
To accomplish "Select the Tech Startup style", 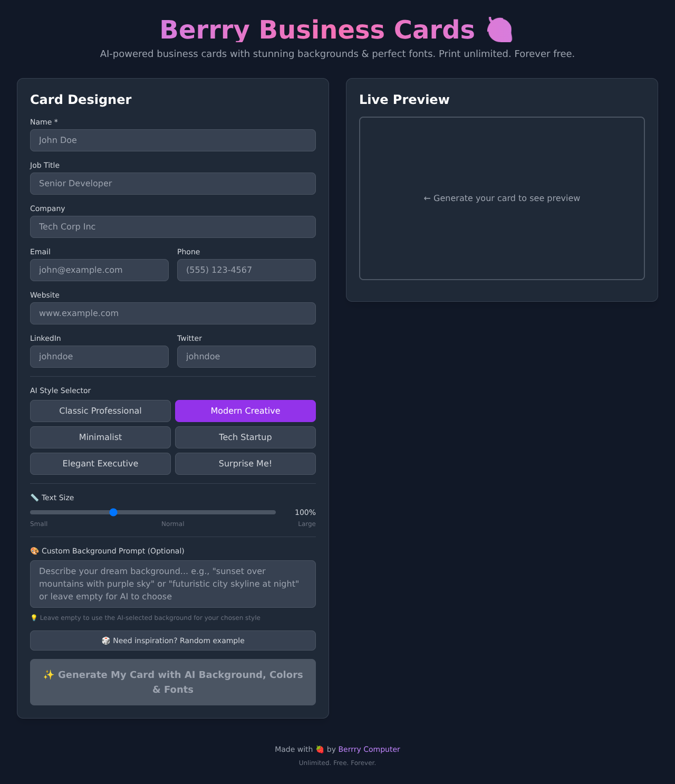I will (x=245, y=437).
